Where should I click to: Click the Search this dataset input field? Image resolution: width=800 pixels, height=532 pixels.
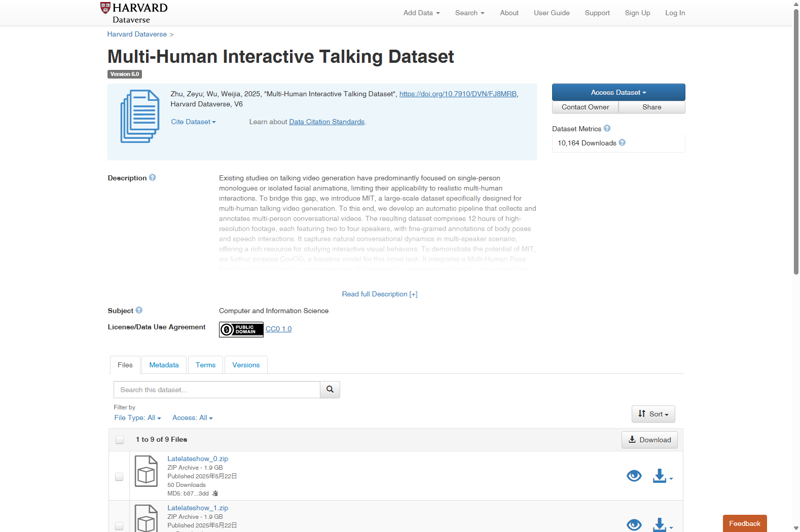tap(217, 390)
